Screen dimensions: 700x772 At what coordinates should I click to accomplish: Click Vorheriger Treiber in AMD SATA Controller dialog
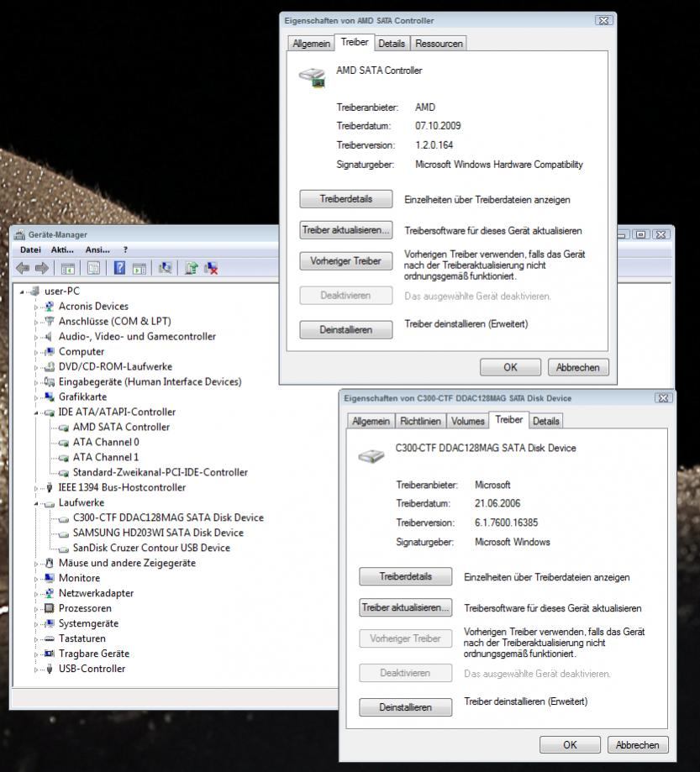(x=346, y=261)
